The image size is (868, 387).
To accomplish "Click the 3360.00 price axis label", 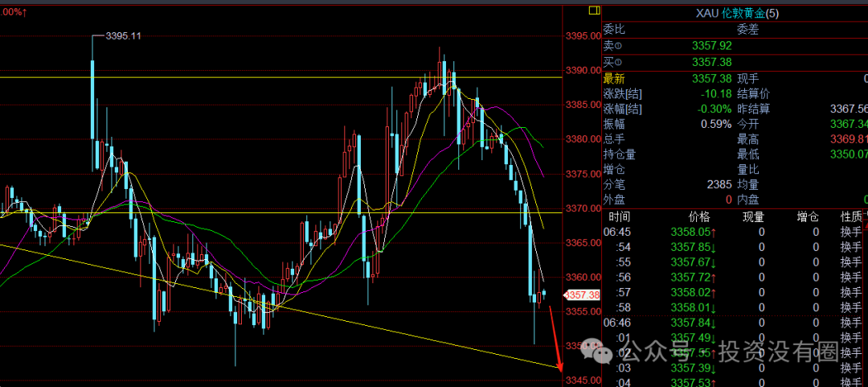I will (x=583, y=278).
